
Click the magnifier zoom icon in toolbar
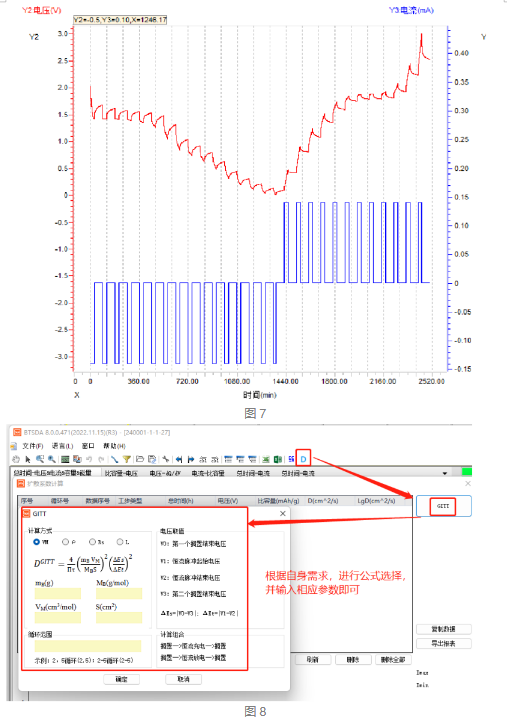pyautogui.click(x=51, y=459)
